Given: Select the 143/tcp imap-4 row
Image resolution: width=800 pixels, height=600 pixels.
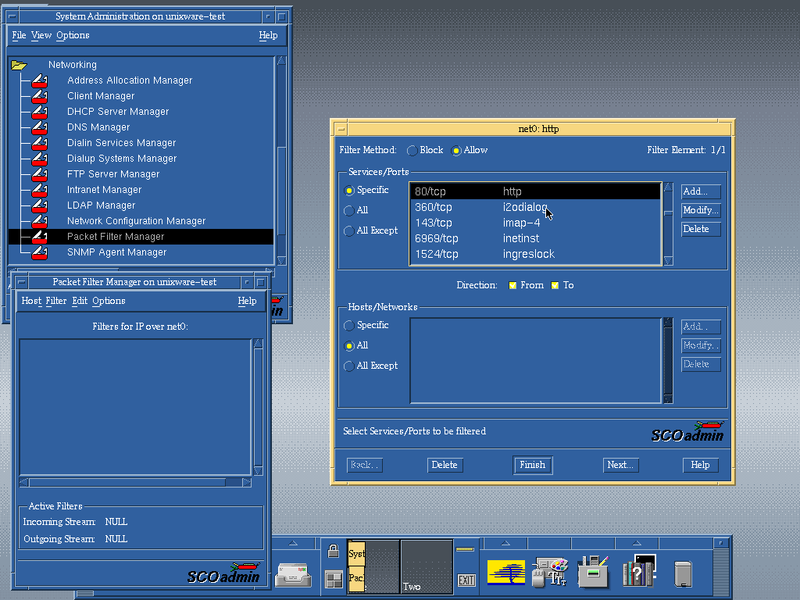Looking at the screenshot, I should point(535,223).
